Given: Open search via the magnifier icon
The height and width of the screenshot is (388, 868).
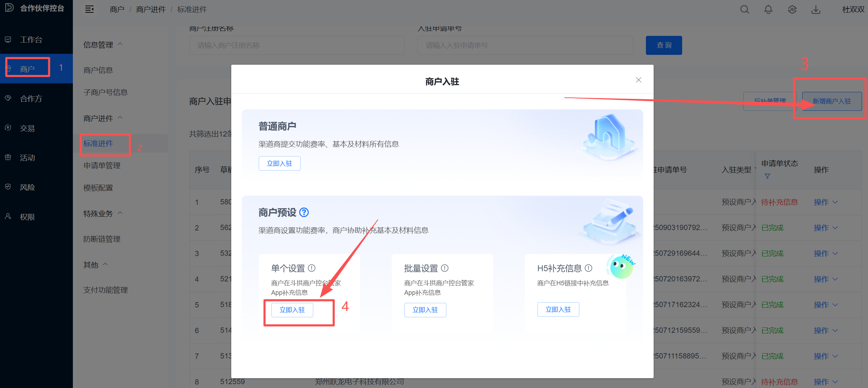Looking at the screenshot, I should (744, 9).
